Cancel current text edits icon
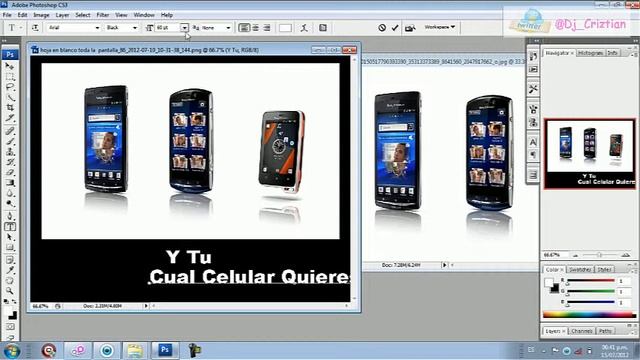 (382, 28)
